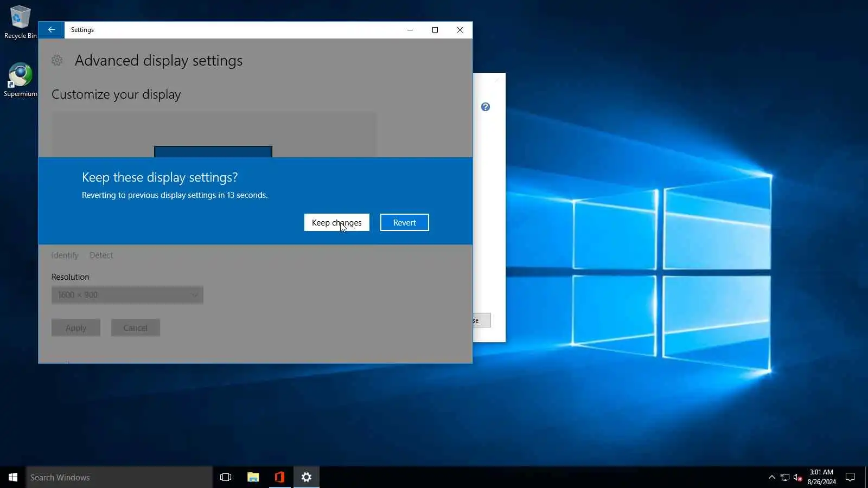Click Keep changes button
Image resolution: width=868 pixels, height=488 pixels.
[336, 222]
